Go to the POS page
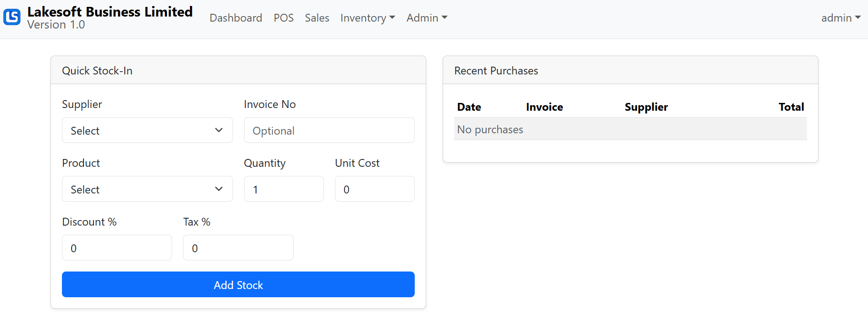The width and height of the screenshot is (868, 334). click(x=284, y=18)
